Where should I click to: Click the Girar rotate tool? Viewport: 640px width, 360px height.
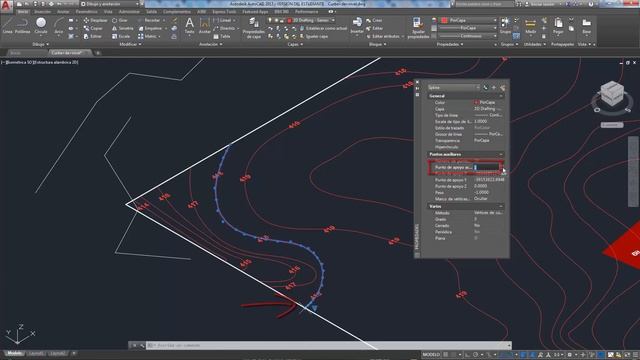coord(120,20)
